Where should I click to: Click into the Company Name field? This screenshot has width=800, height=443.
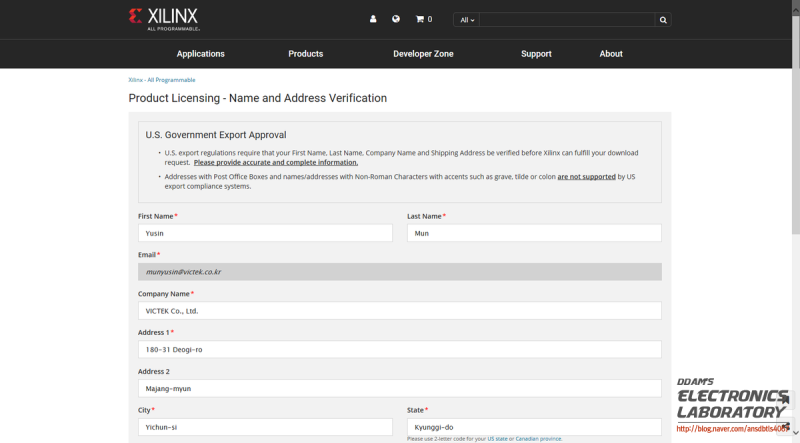pos(399,311)
